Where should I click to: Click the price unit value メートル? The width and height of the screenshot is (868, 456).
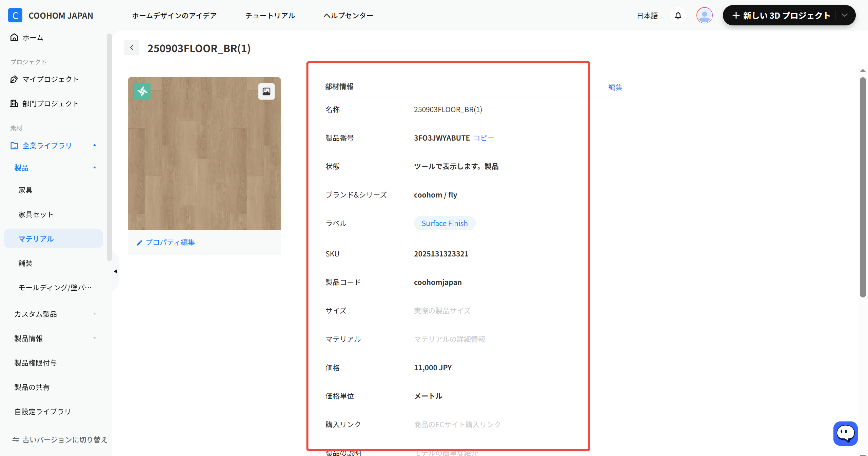coord(428,396)
